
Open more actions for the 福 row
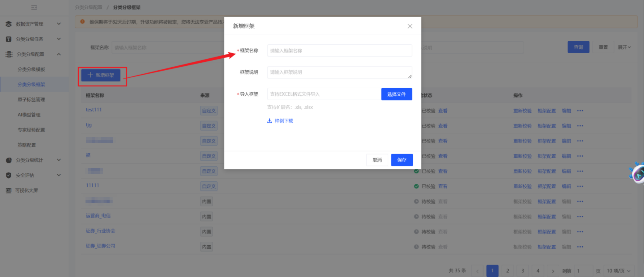point(580,156)
